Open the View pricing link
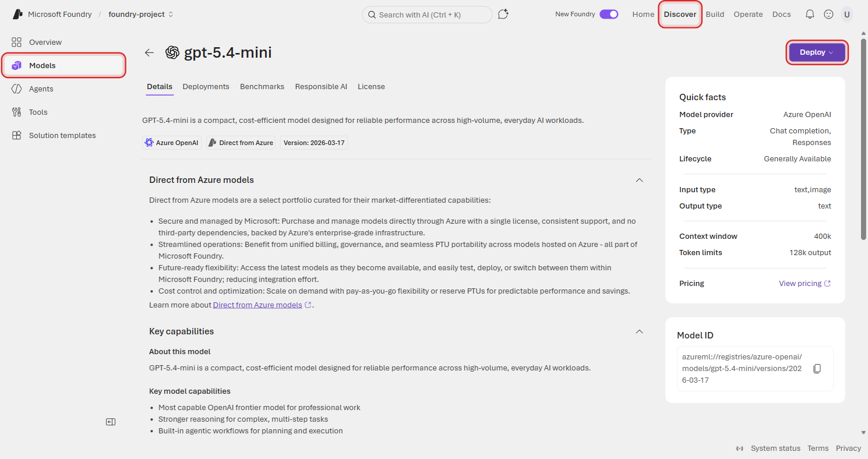 [x=805, y=284]
